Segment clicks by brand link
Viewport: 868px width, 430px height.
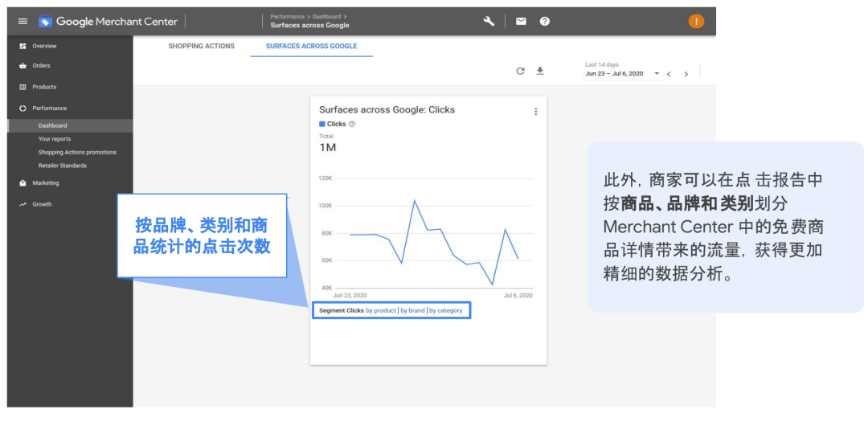[x=412, y=310]
